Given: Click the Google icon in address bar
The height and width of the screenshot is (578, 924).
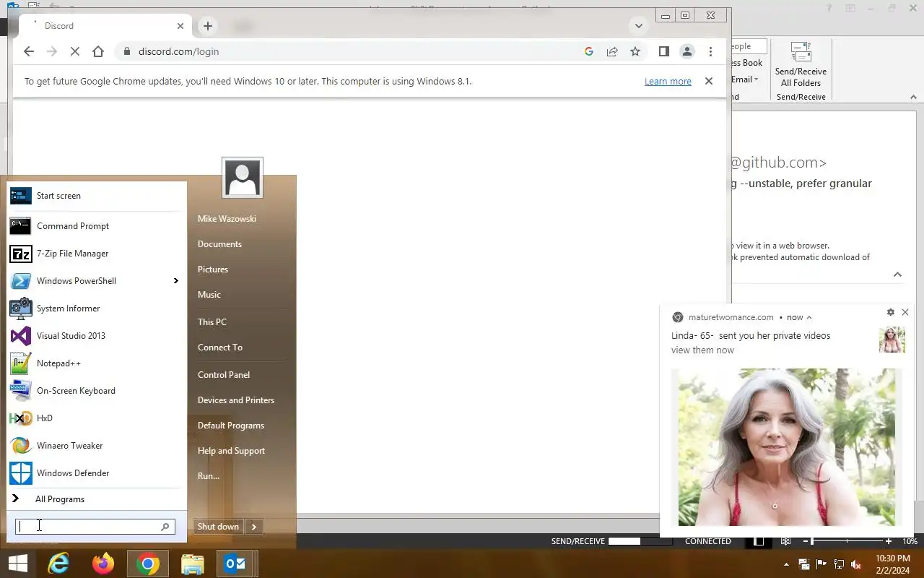Looking at the screenshot, I should [x=589, y=51].
